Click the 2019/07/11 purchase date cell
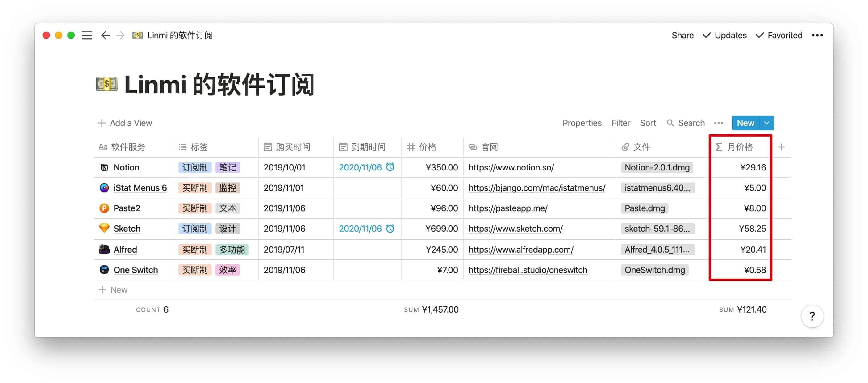This screenshot has width=868, height=383. pyautogui.click(x=296, y=250)
